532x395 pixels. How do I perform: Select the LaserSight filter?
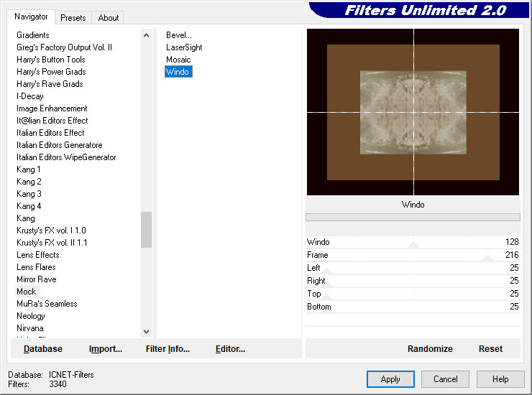click(x=184, y=47)
